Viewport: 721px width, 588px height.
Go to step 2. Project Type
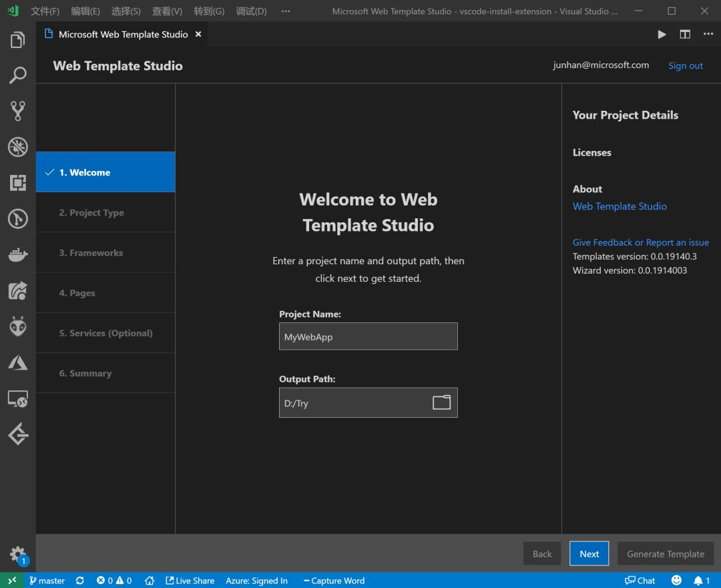tap(105, 212)
